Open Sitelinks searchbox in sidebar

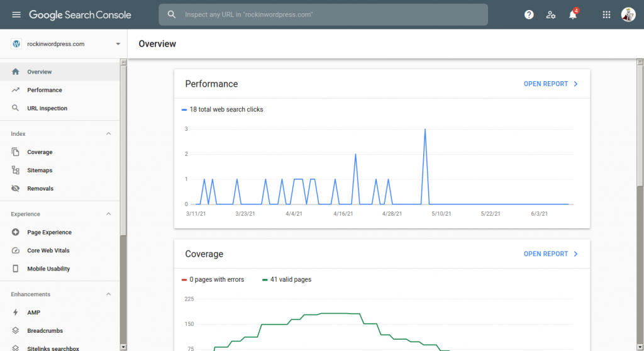60,346
